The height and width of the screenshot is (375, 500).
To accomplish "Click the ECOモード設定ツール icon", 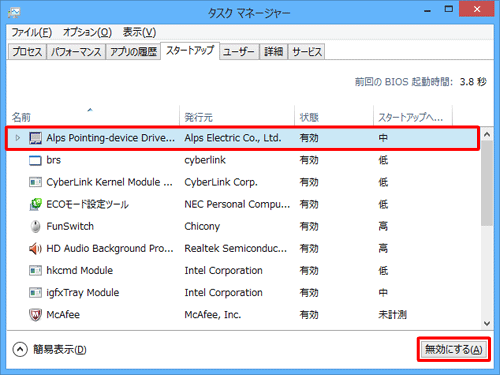I will click(x=35, y=204).
